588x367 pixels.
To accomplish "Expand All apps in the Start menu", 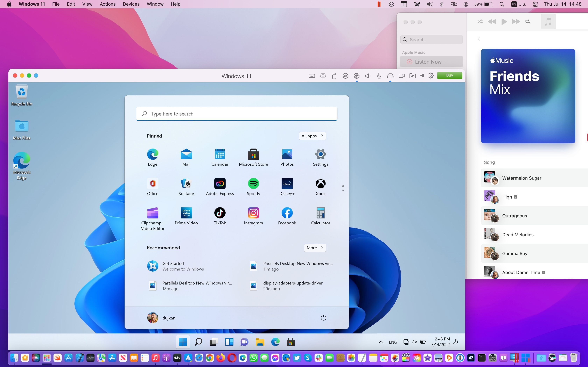I will point(312,136).
